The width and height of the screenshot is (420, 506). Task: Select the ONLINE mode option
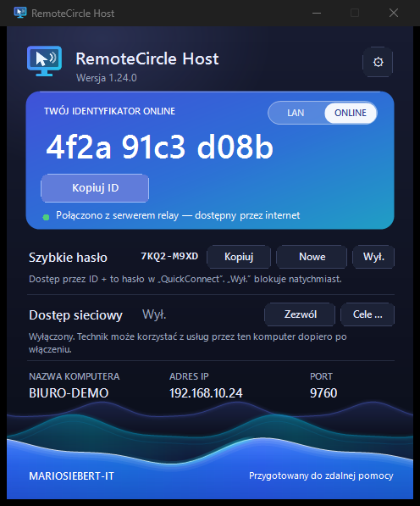tap(351, 113)
